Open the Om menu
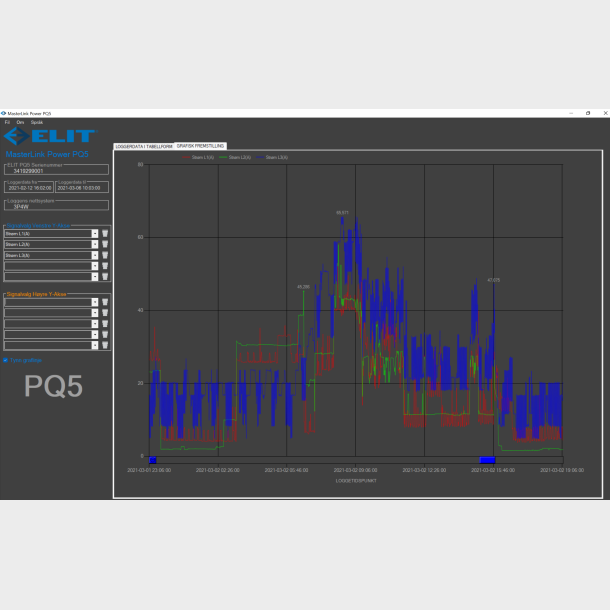610x610 pixels. (x=20, y=122)
